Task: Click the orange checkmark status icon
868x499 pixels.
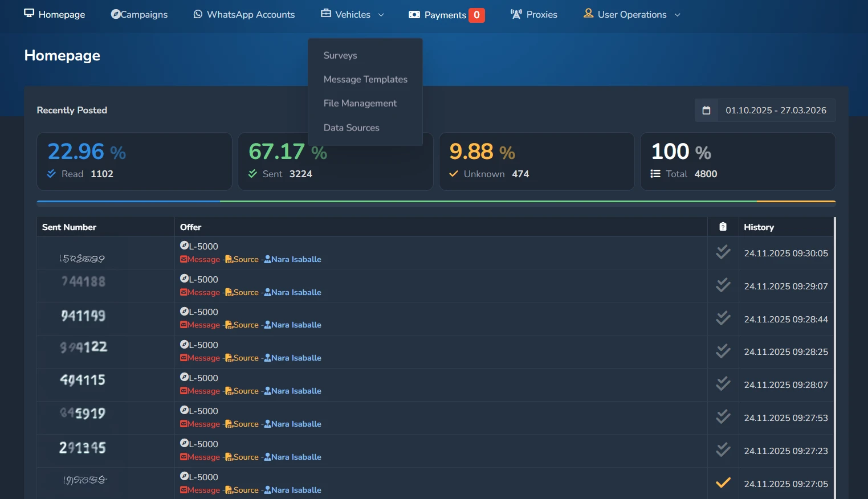Action: 723,483
